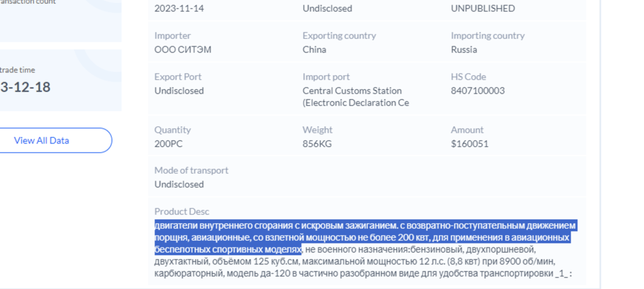Screen dimensions: 644x289
Task: Click the Mode of transport label
Action: (191, 170)
